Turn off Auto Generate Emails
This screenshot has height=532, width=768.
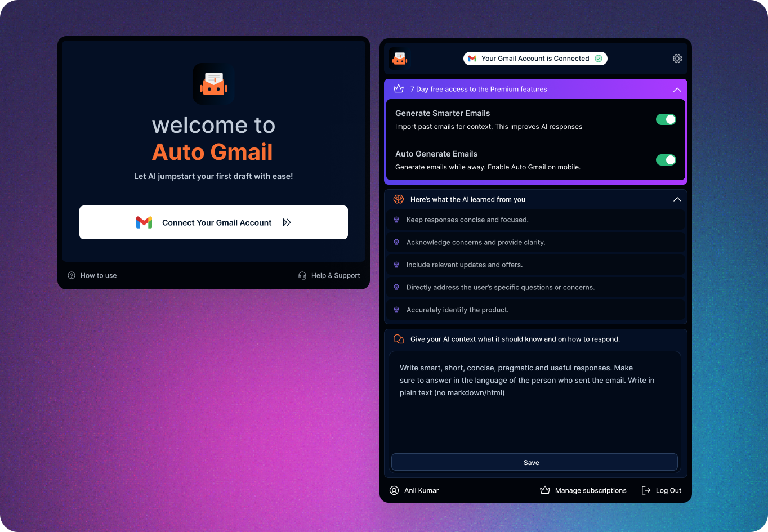click(666, 159)
